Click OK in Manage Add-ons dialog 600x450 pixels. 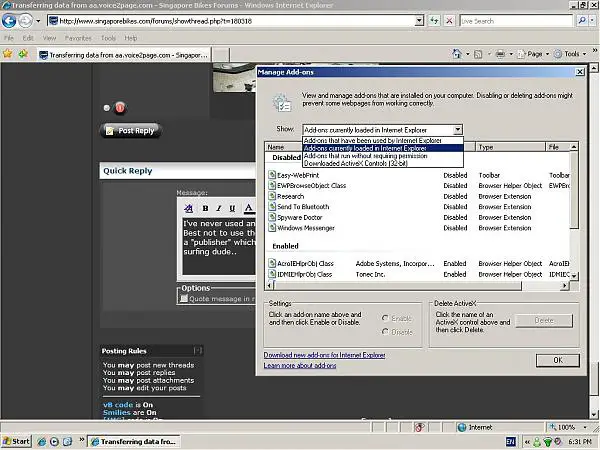pos(558,360)
